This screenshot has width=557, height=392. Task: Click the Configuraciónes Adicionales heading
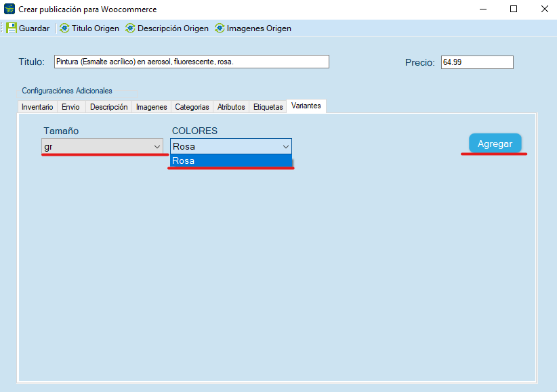tap(67, 91)
